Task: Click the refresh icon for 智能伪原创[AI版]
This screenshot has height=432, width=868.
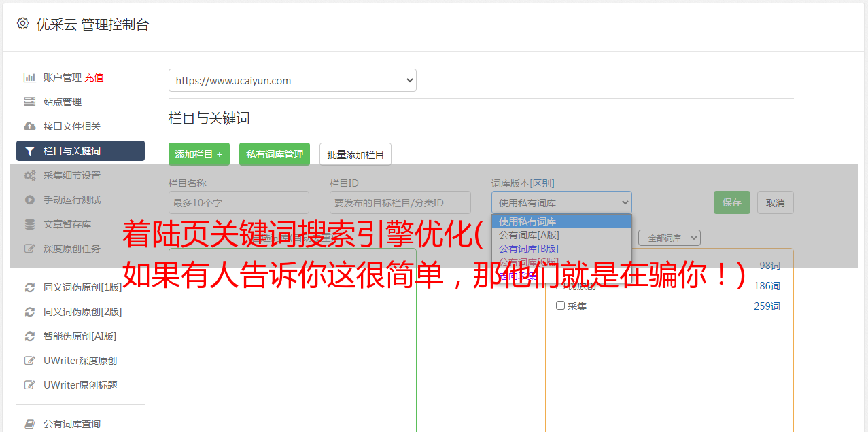Action: tap(30, 336)
